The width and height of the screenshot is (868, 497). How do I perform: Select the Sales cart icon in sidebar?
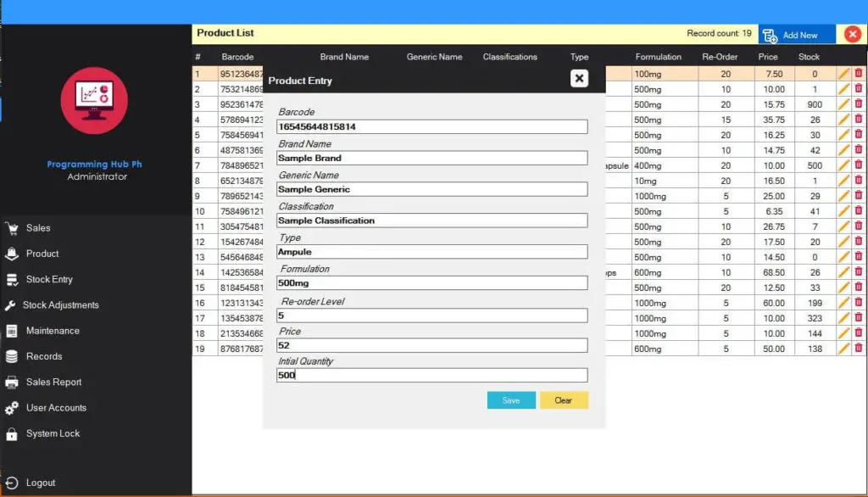tap(13, 227)
